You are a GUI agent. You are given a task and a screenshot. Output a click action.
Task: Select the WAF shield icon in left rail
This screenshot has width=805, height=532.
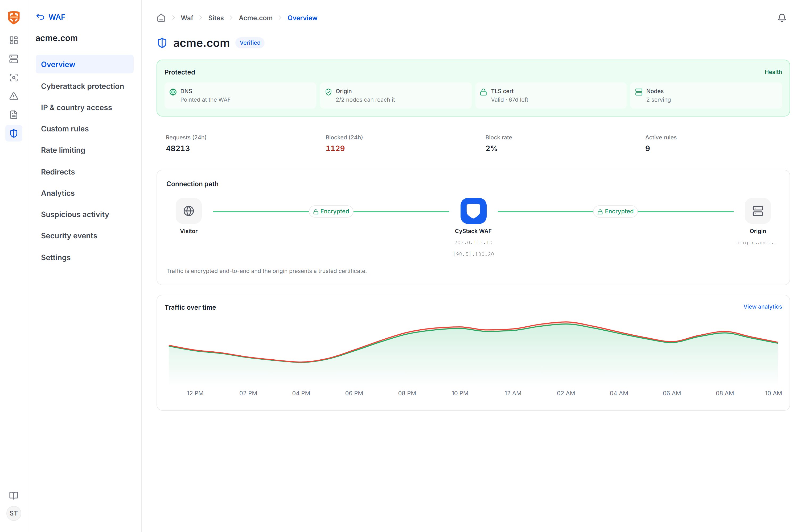pos(14,133)
